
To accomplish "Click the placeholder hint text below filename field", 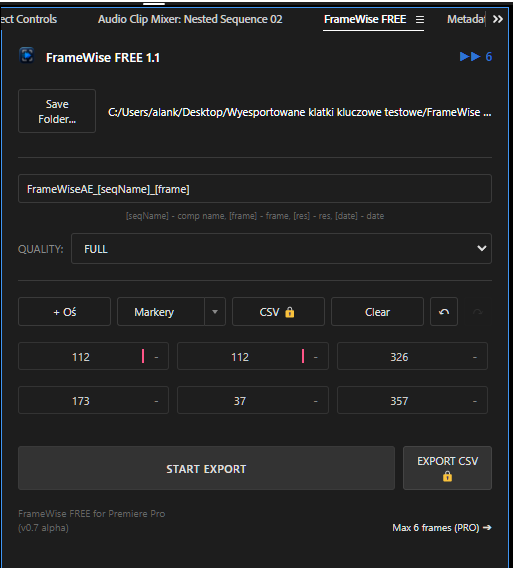I will coord(255,216).
